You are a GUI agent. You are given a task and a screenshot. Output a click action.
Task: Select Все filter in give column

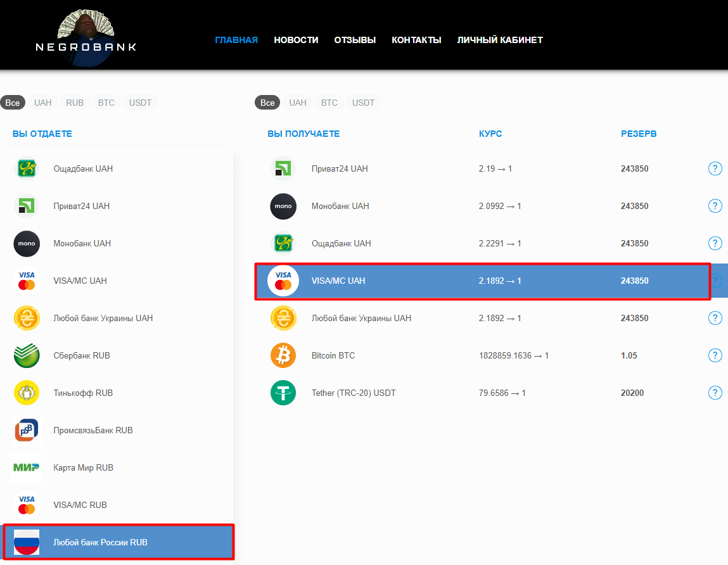13,103
